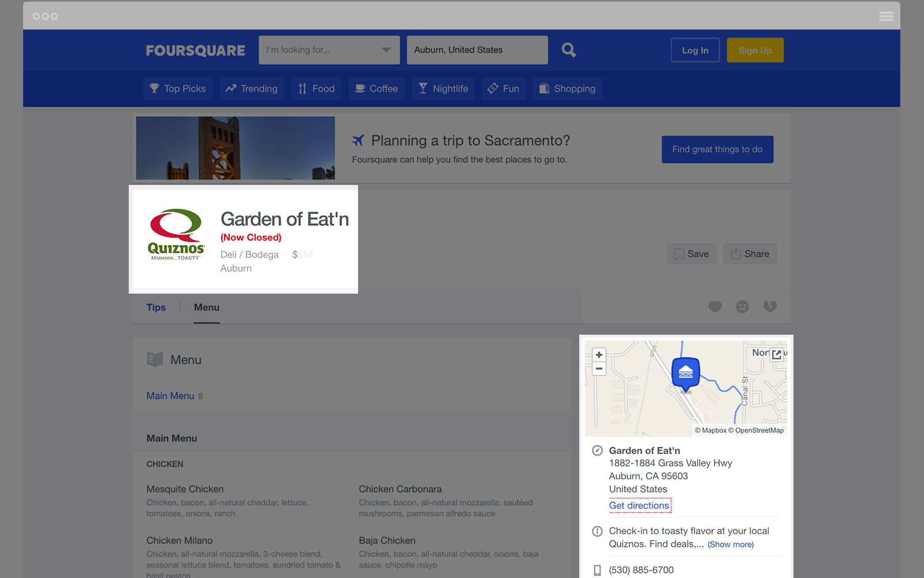Click the Garden of Eat'n title
The image size is (924, 578).
click(285, 219)
